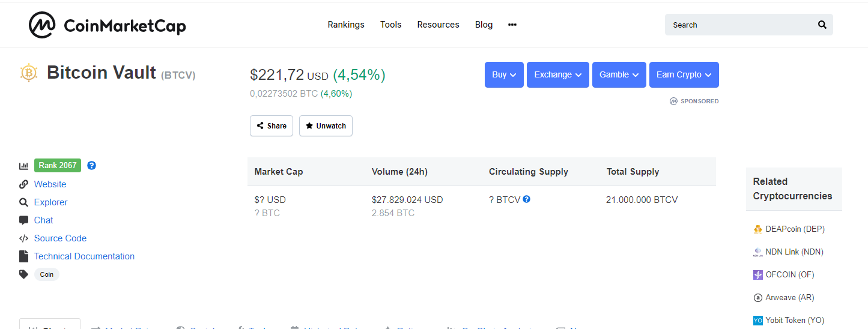Click the NDN Link logo icon
868x329 pixels.
point(757,252)
